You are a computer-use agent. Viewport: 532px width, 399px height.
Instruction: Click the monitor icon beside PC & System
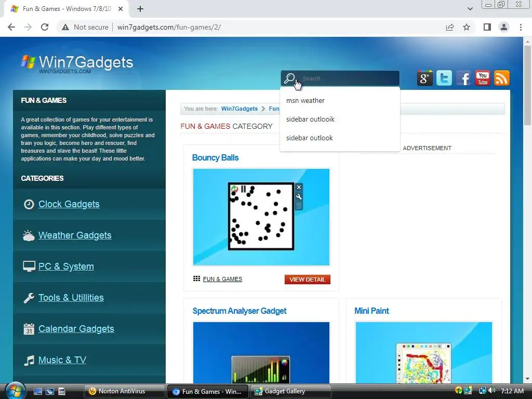(29, 267)
